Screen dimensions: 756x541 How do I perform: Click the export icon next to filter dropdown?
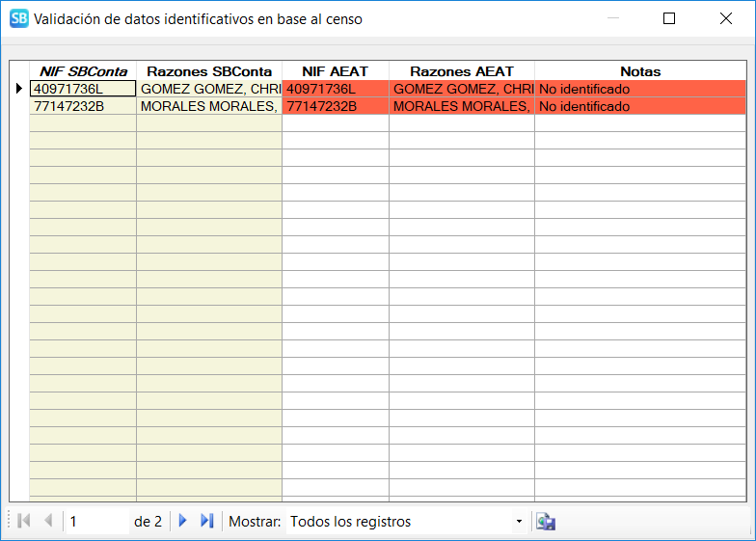[x=546, y=522]
